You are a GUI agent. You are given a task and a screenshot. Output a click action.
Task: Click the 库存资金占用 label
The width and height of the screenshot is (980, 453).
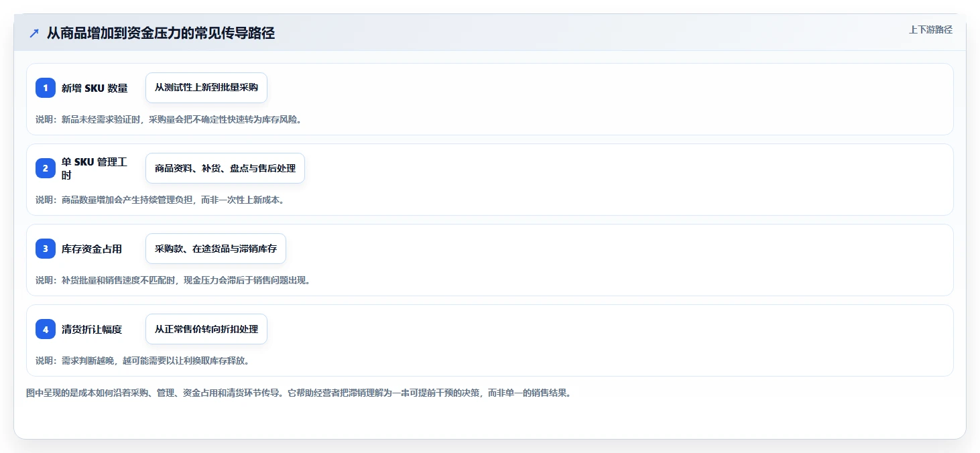pos(92,249)
